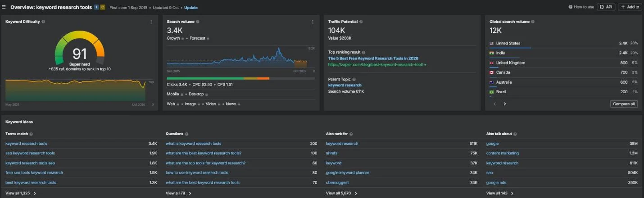The height and width of the screenshot is (198, 644).
Task: Open Parent Topic help tooltip icon
Action: 354,79
